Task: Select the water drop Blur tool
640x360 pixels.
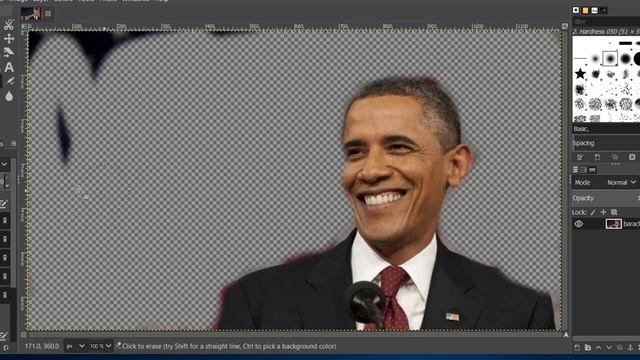Action: pyautogui.click(x=9, y=96)
